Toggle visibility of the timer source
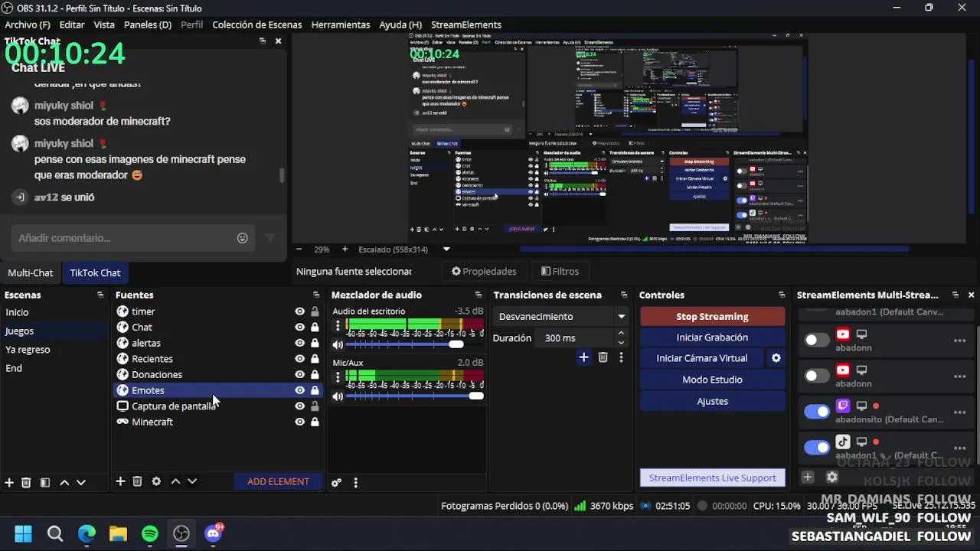The width and height of the screenshot is (980, 551). [299, 311]
